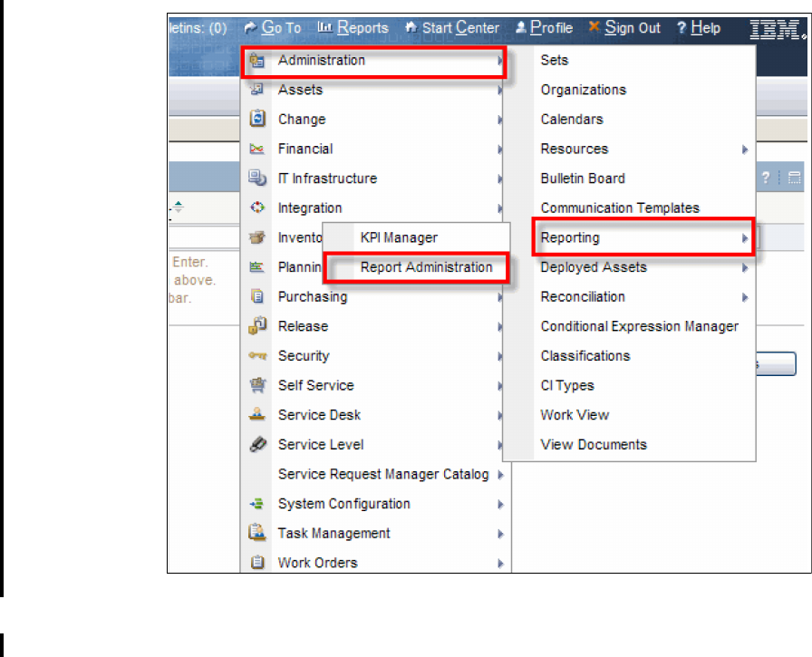This screenshot has width=812, height=657.
Task: Click the Work Orders clipboard icon
Action: pyautogui.click(x=257, y=562)
